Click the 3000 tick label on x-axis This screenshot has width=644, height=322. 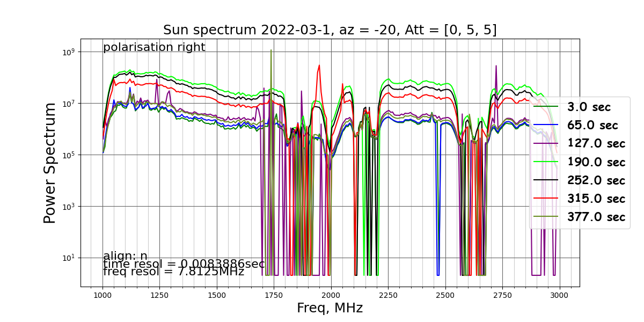pyautogui.click(x=559, y=295)
